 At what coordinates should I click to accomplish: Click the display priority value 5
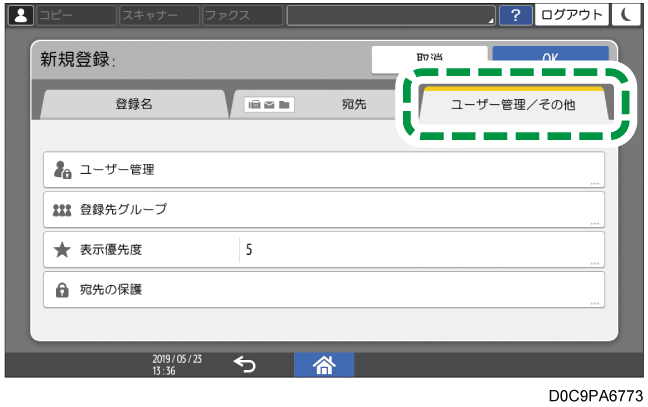tap(249, 250)
